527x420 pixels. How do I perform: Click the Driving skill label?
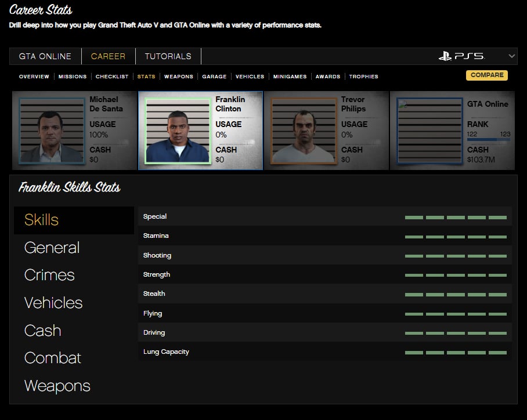(154, 332)
